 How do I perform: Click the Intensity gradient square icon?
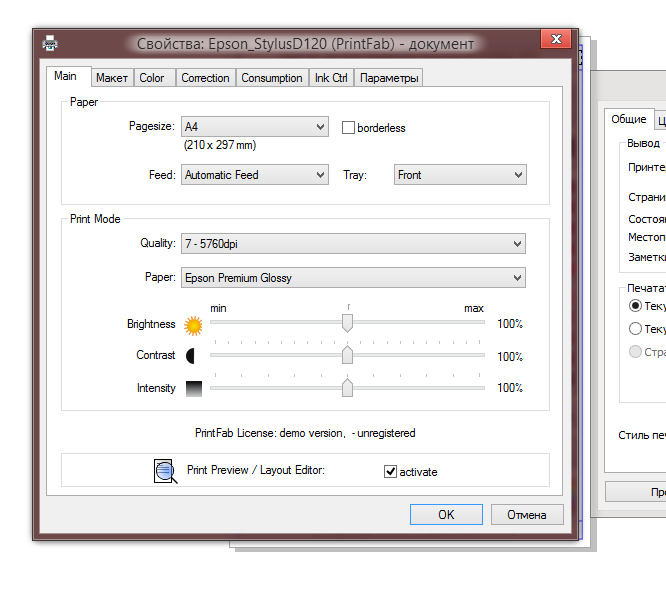(x=194, y=388)
